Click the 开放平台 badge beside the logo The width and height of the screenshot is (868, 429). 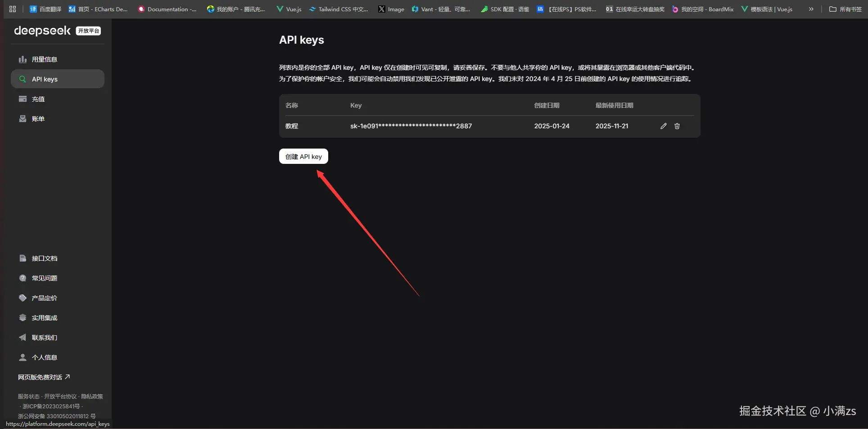coord(88,31)
